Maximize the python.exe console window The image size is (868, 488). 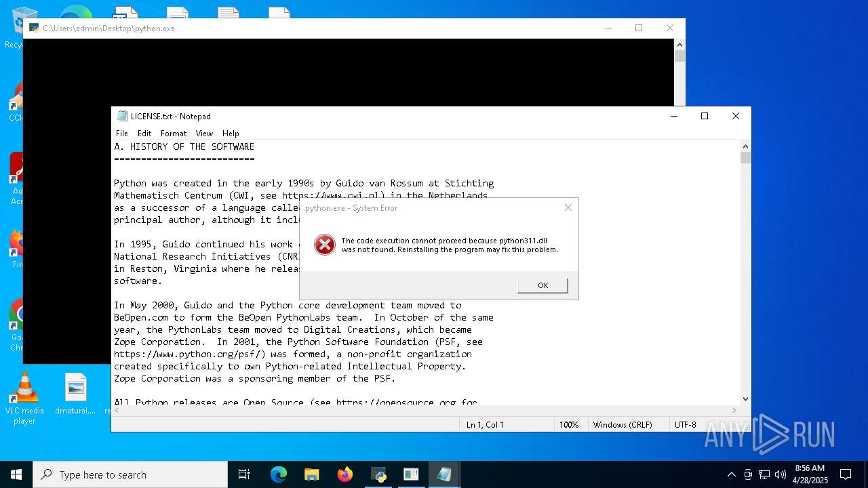point(639,28)
